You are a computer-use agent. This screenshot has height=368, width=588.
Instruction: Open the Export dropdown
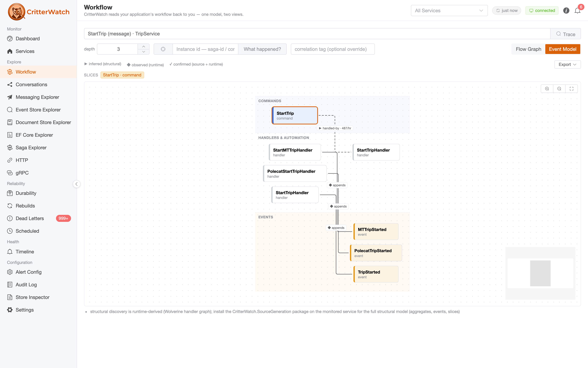[567, 64]
